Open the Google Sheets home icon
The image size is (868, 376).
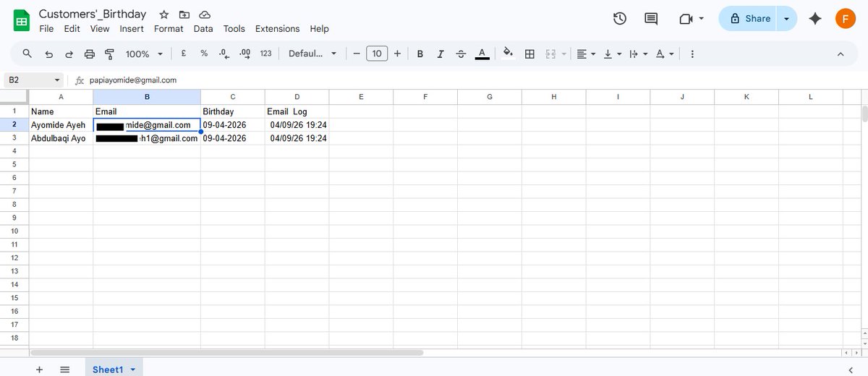coord(21,21)
